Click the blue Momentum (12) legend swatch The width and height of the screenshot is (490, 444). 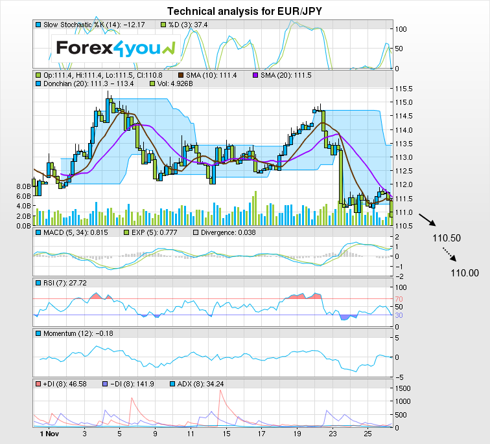tap(38, 333)
